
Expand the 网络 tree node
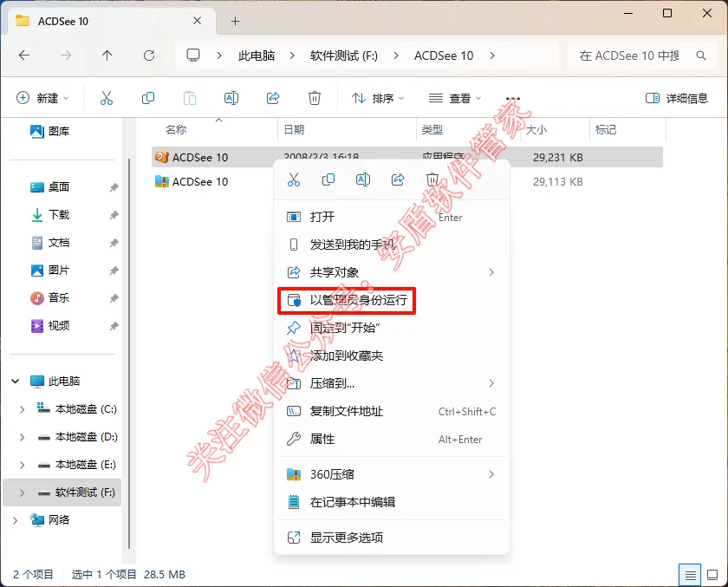16,520
